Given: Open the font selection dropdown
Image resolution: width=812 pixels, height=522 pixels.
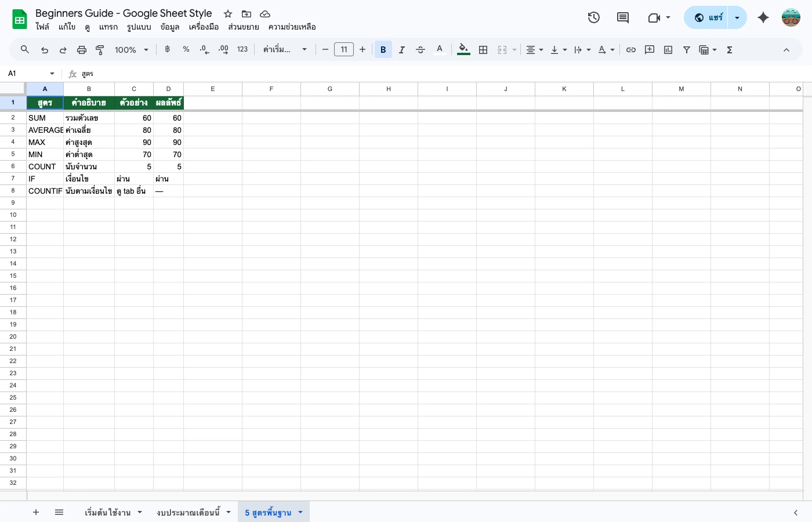Looking at the screenshot, I should (284, 49).
